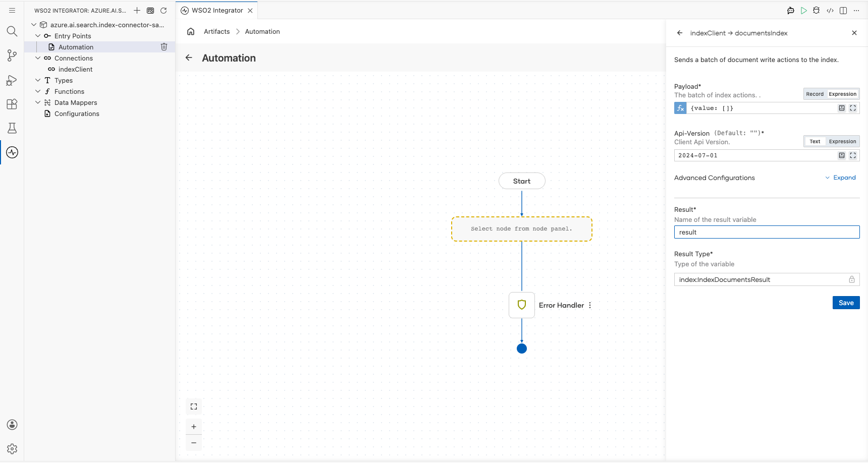This screenshot has width=868, height=463.
Task: Open editor More Actions ellipsis
Action: 856,10
